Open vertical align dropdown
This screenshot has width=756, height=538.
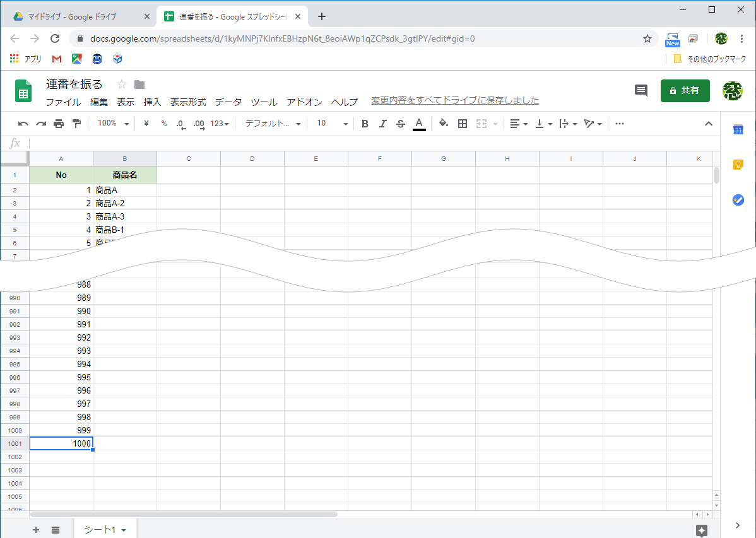pos(544,124)
